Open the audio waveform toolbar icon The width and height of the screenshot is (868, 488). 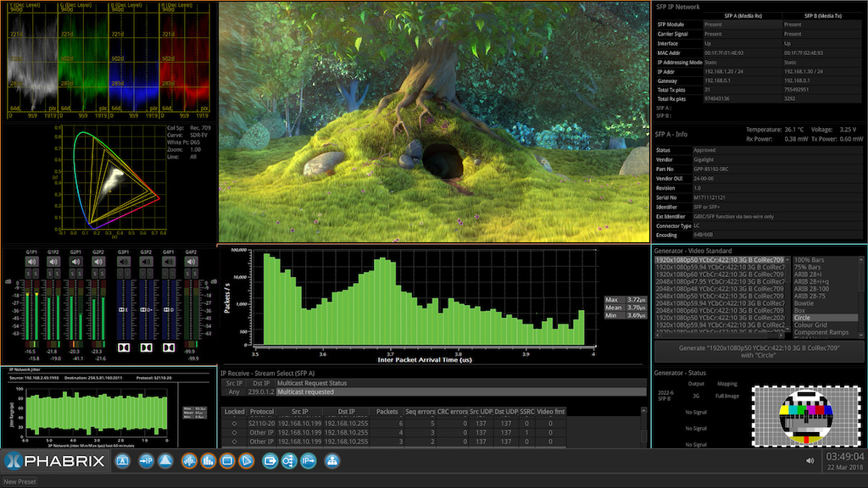tap(189, 461)
